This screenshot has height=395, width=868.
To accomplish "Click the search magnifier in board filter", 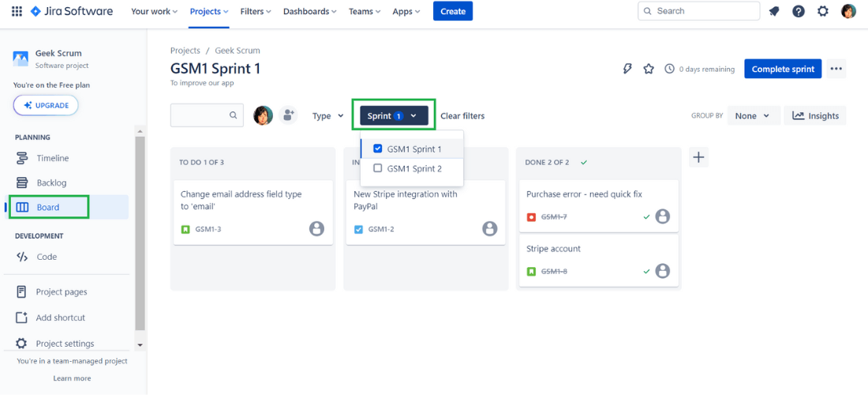I will point(233,115).
